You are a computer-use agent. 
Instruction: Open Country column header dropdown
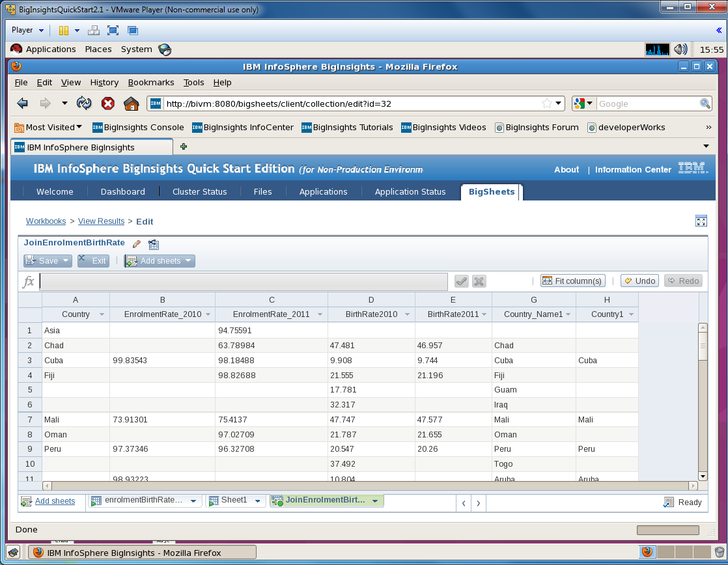[x=102, y=314]
